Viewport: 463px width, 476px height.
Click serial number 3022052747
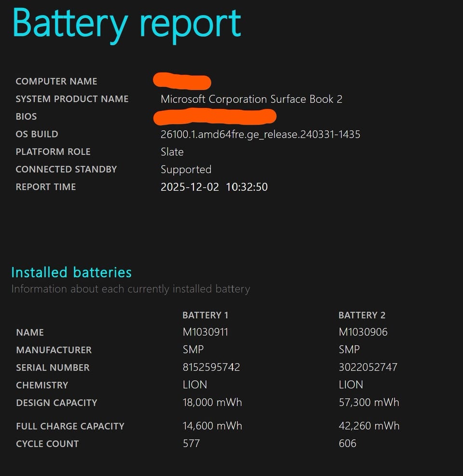pos(368,367)
